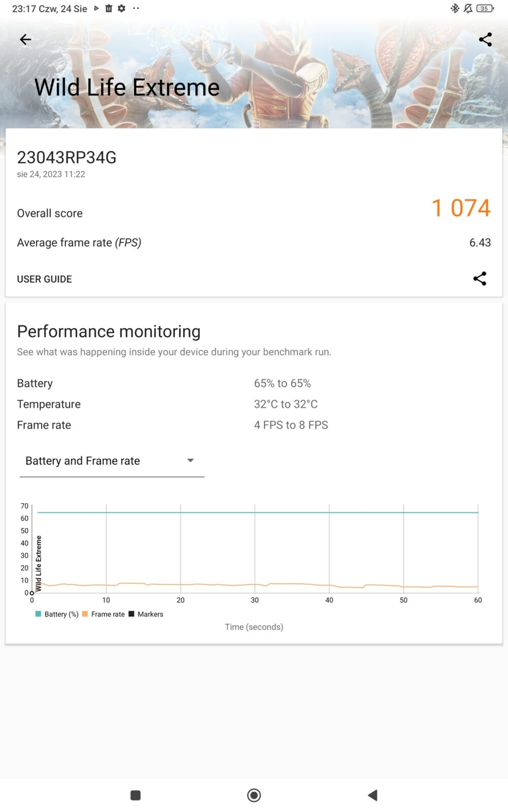Tap the back arrow in header
The height and width of the screenshot is (812, 508).
25,40
